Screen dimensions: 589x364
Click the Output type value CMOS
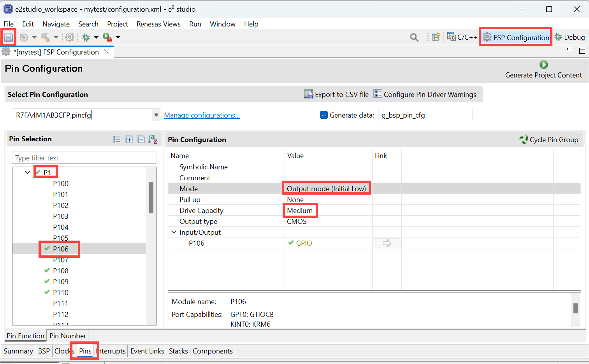(297, 221)
